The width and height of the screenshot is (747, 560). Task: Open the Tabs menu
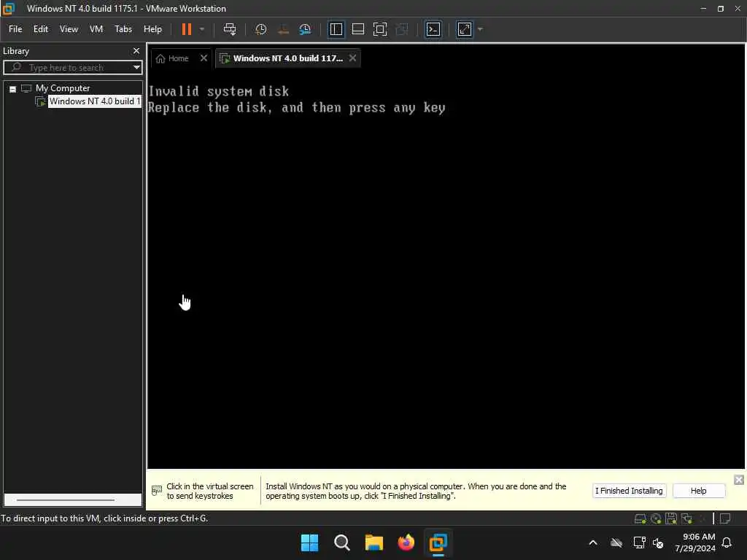123,29
